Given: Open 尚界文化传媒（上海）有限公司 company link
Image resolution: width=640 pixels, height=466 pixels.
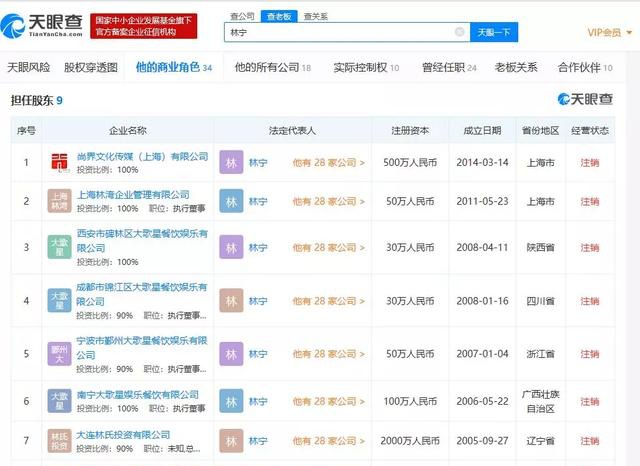Looking at the screenshot, I should [x=142, y=156].
